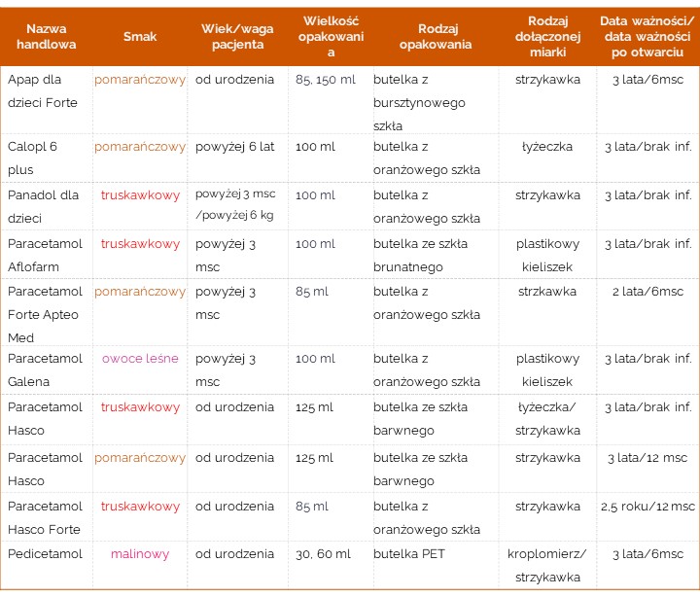
Task: Select the "Pedicetamol" product cell
Action: [46, 554]
